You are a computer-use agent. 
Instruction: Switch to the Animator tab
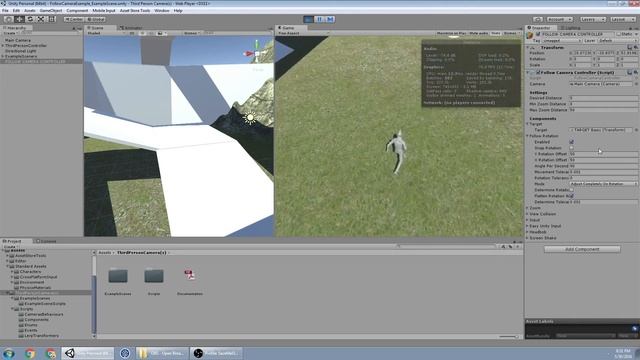tap(131, 28)
